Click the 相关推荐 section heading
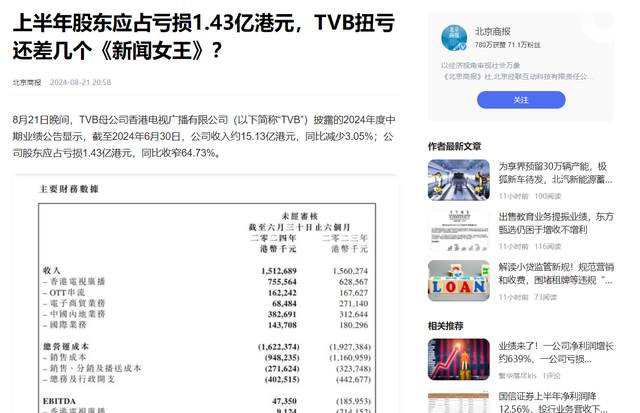This screenshot has height=413, width=640. [445, 326]
